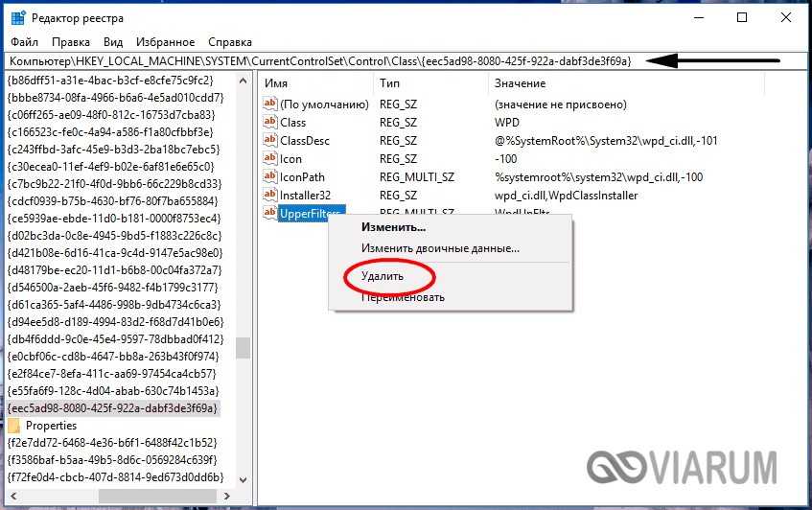812x510 pixels.
Task: Choose Удалить in the context menu
Action: 383,276
